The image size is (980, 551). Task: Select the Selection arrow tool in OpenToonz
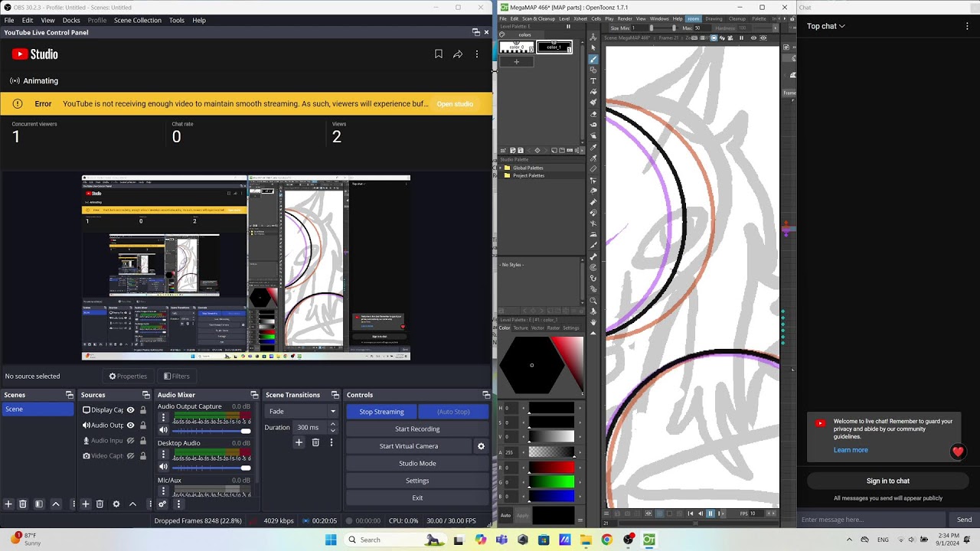coord(593,48)
